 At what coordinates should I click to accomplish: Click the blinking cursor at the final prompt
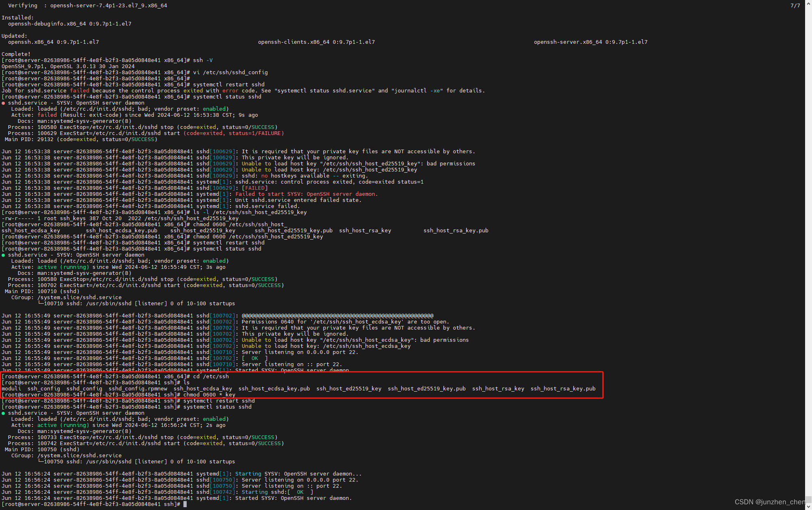pyautogui.click(x=185, y=504)
